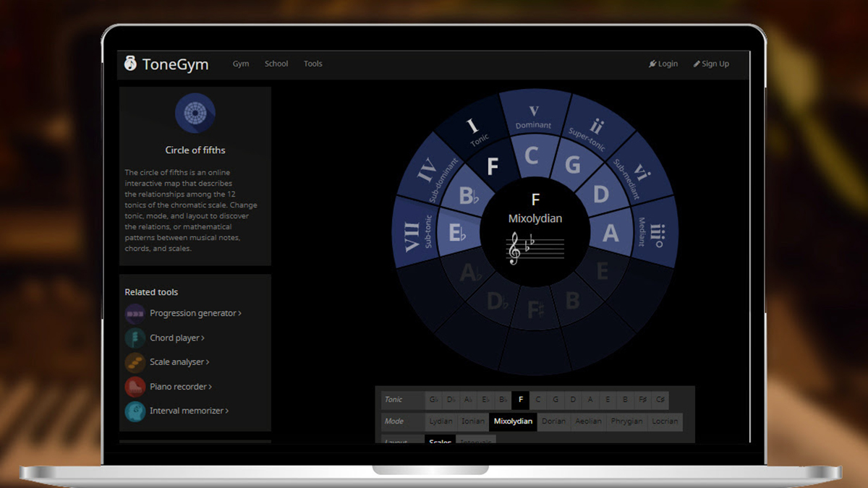The height and width of the screenshot is (488, 868).
Task: Open the School menu in the navbar
Action: tap(276, 64)
